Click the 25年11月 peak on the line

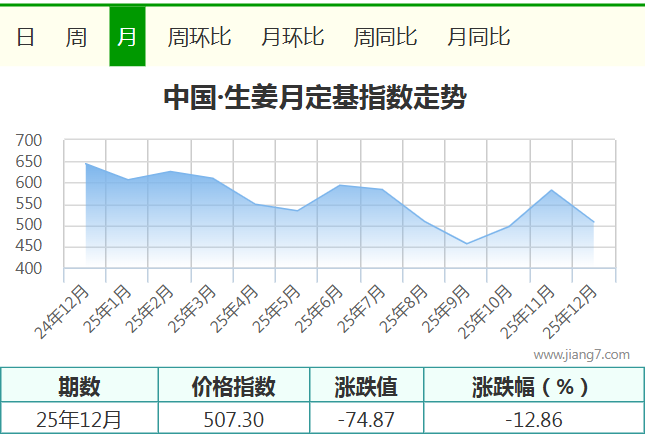pyautogui.click(x=551, y=190)
